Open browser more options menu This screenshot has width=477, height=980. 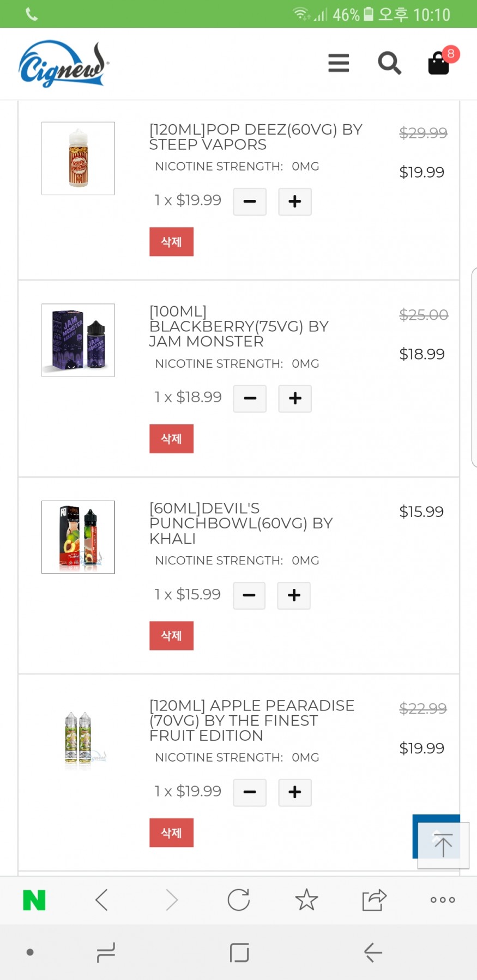pos(442,900)
